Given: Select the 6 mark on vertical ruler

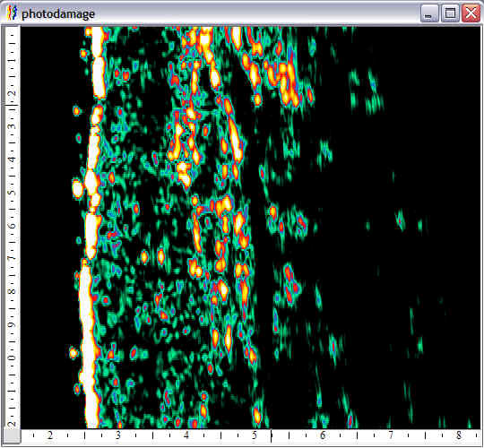Looking at the screenshot, I should tap(12, 226).
